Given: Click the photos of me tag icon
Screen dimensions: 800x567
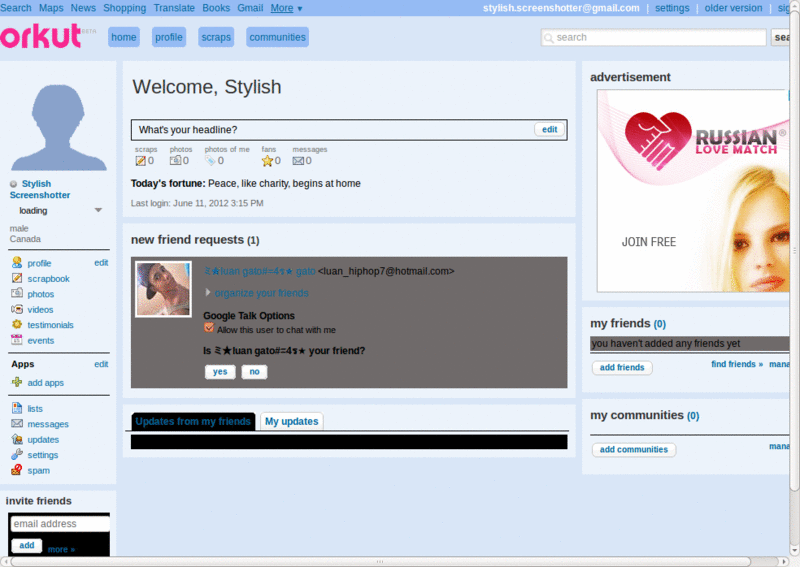Looking at the screenshot, I should (x=210, y=161).
